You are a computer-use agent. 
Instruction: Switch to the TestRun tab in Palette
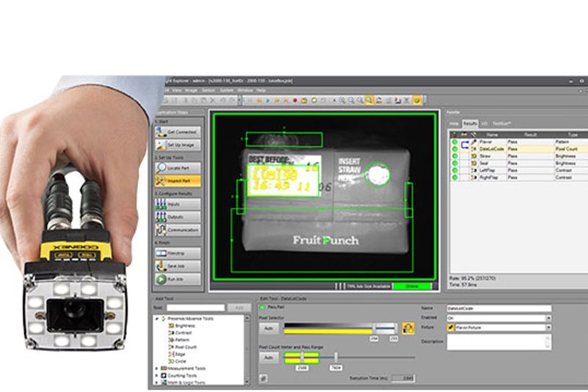[502, 123]
